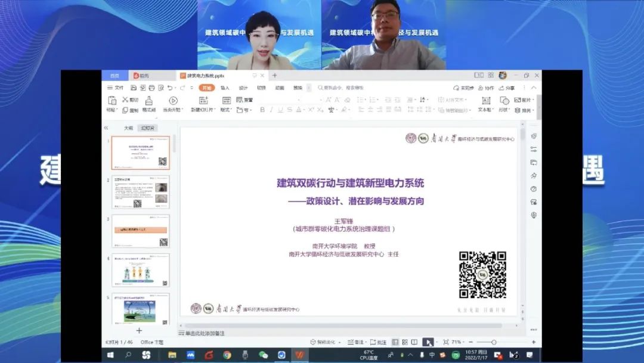The width and height of the screenshot is (644, 363).
Task: Open a new document tab with the plus
Action: (275, 76)
